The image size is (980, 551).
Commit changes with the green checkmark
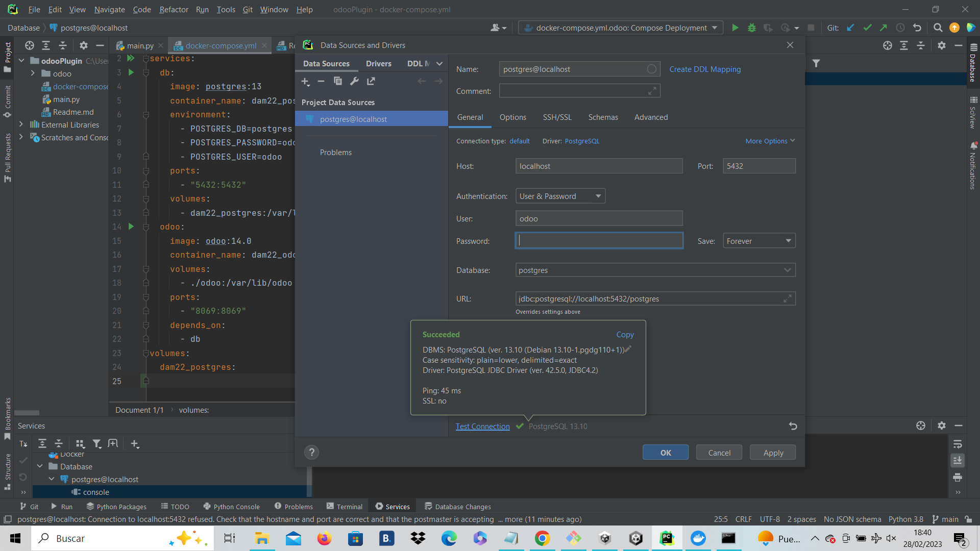coord(867,28)
